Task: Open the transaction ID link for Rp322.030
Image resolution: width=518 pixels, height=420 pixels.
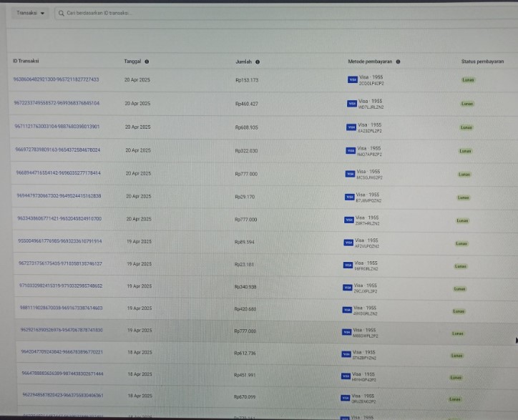Action: [x=58, y=150]
